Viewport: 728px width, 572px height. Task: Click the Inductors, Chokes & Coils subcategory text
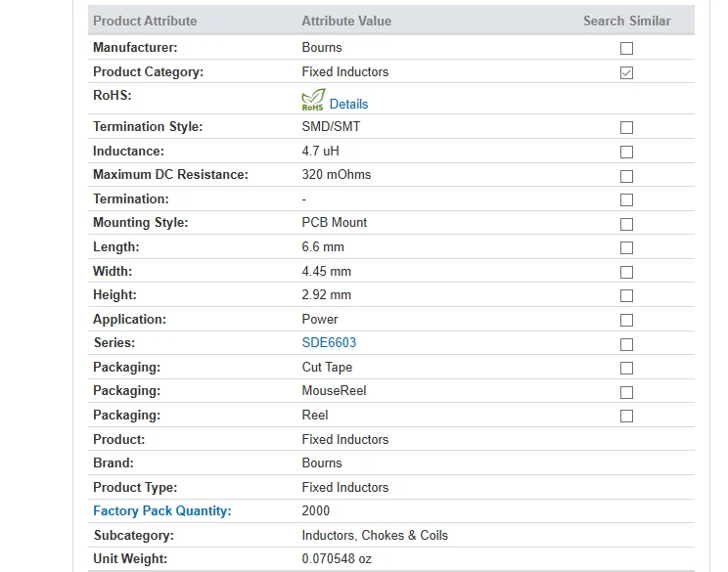coord(375,536)
